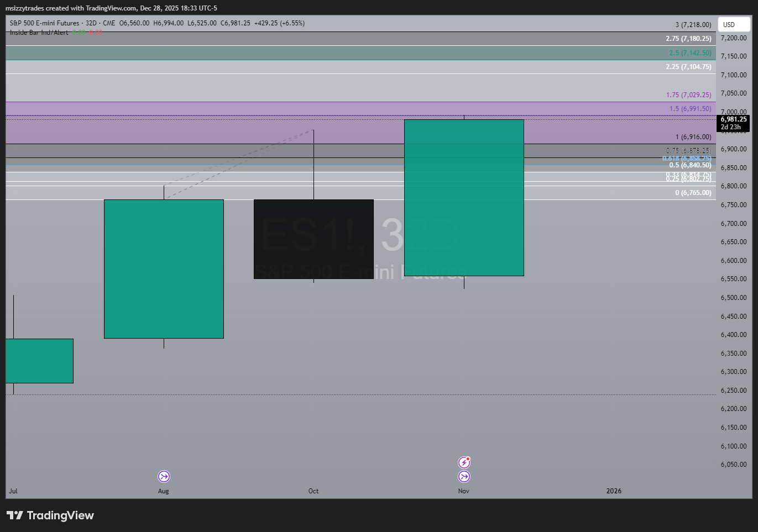Click the 6,700.00 price axis label
Image resolution: width=758 pixels, height=532 pixels.
pyautogui.click(x=734, y=224)
